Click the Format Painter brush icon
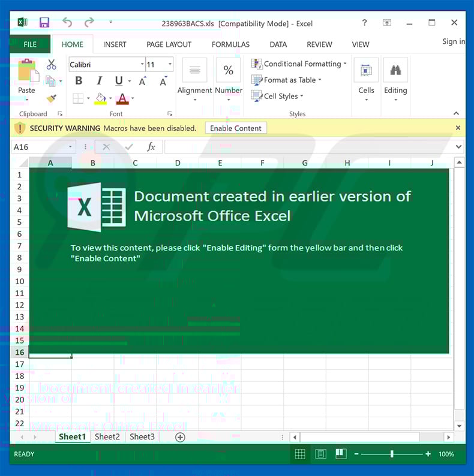Image resolution: width=474 pixels, height=476 pixels. pyautogui.click(x=52, y=98)
